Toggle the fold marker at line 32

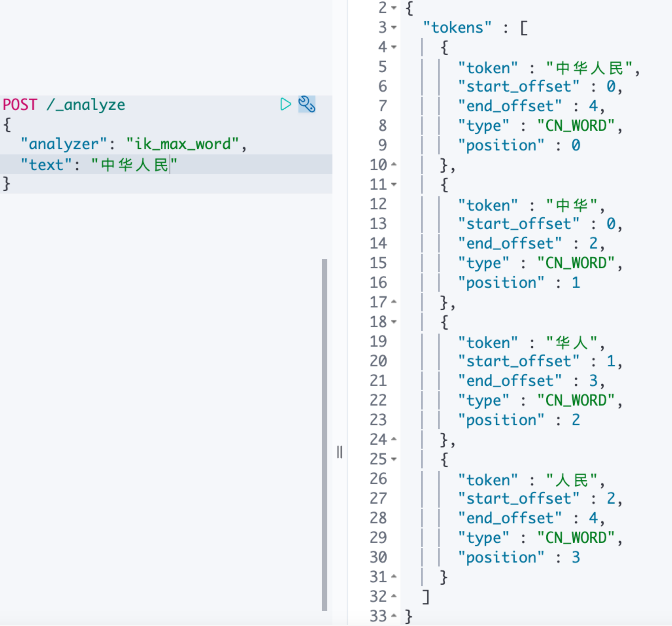tap(394, 596)
